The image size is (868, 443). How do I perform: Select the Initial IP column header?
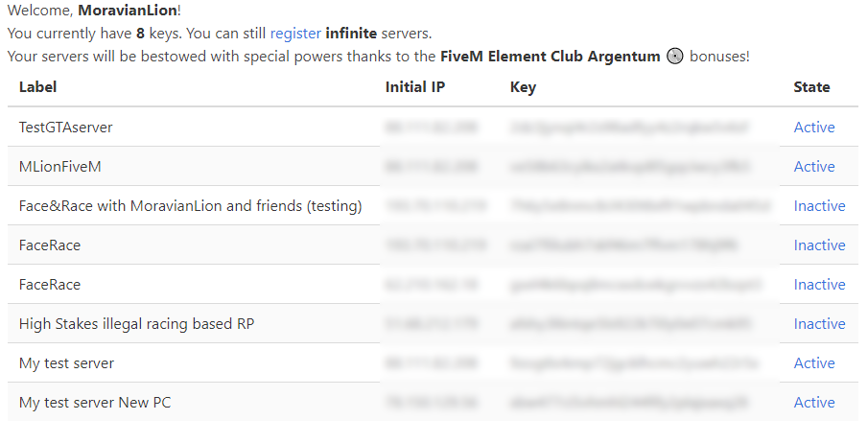pos(415,87)
